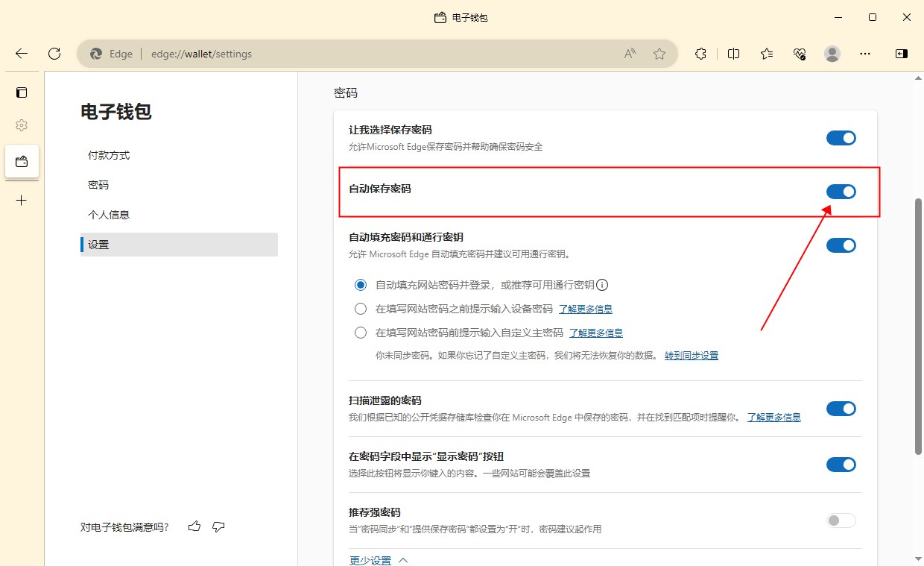
Task: Open the favorites list icon
Action: [x=767, y=54]
